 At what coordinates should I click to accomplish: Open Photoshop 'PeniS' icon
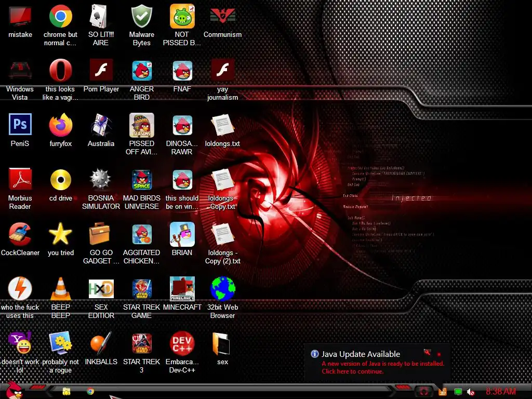(20, 125)
